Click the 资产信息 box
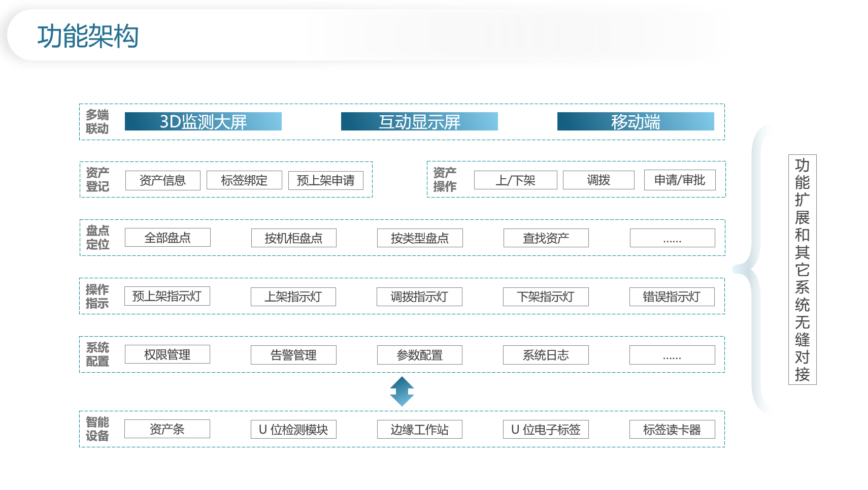The image size is (868, 490). (x=162, y=180)
